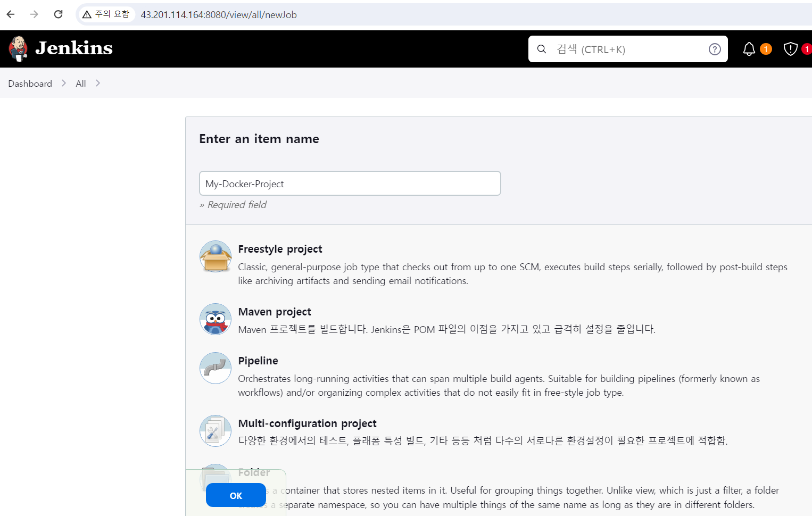This screenshot has height=516, width=812.
Task: Open search help question mark icon
Action: coord(715,49)
